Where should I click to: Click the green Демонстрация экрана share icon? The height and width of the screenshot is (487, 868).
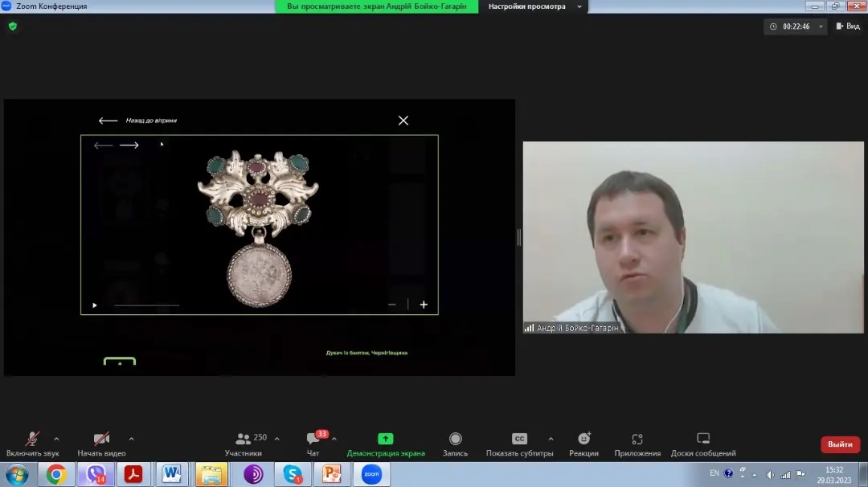click(386, 439)
